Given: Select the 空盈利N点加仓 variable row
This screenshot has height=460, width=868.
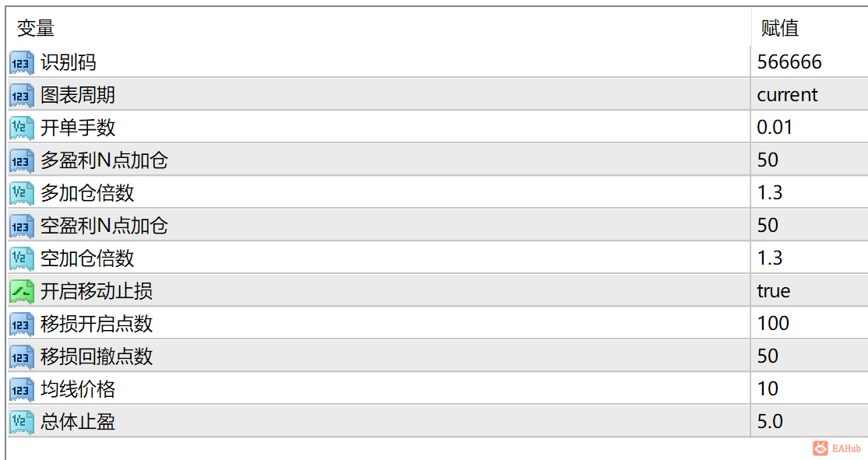Looking at the screenshot, I should click(x=378, y=225).
